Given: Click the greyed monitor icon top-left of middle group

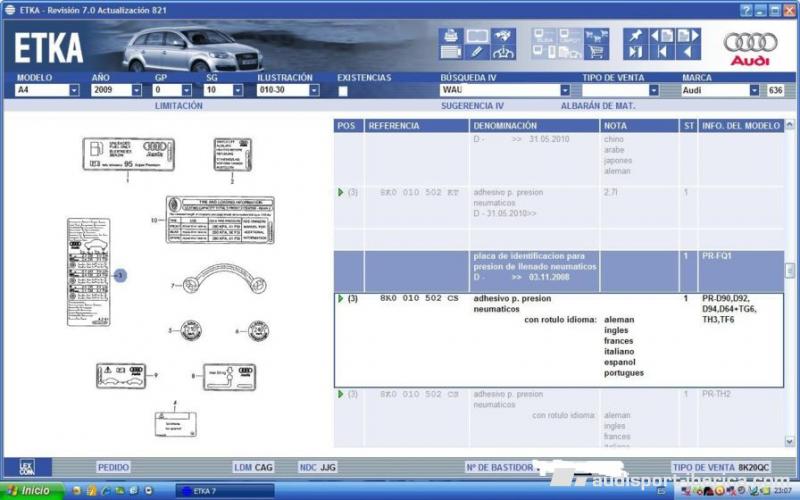Looking at the screenshot, I should (544, 36).
